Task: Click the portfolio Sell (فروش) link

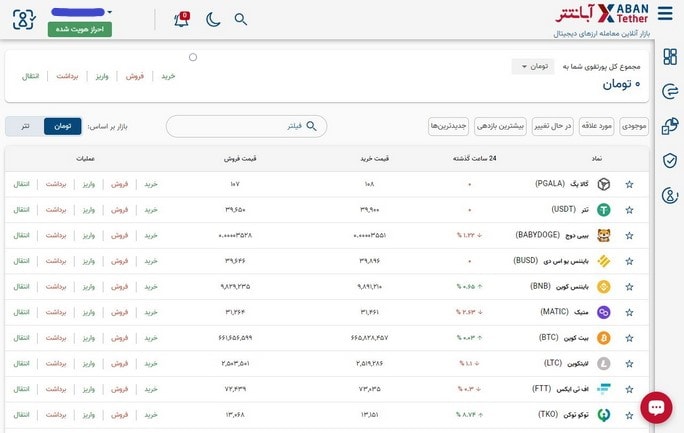Action: tap(135, 76)
